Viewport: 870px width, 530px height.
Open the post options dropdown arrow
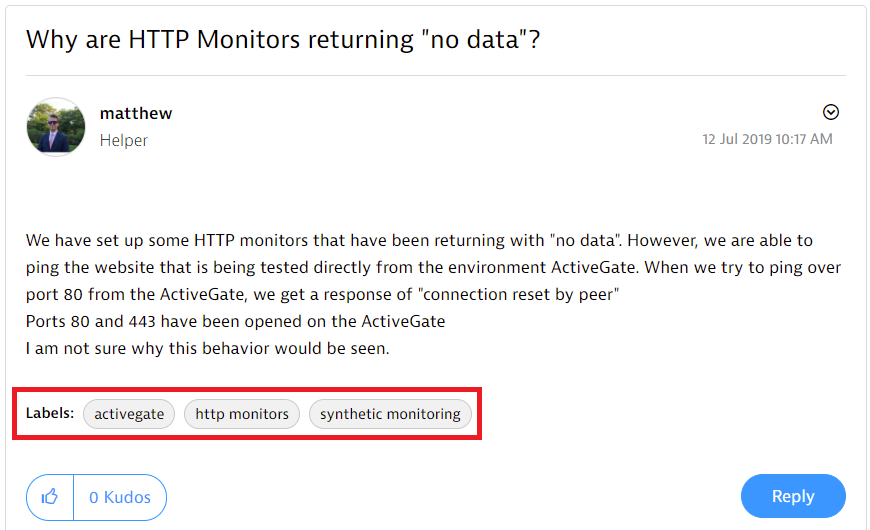click(830, 112)
